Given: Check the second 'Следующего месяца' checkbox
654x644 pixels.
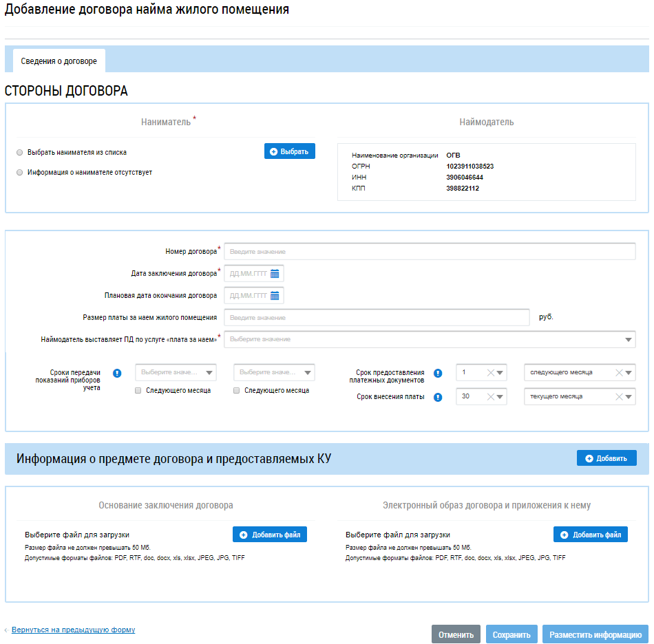Looking at the screenshot, I should [x=237, y=390].
